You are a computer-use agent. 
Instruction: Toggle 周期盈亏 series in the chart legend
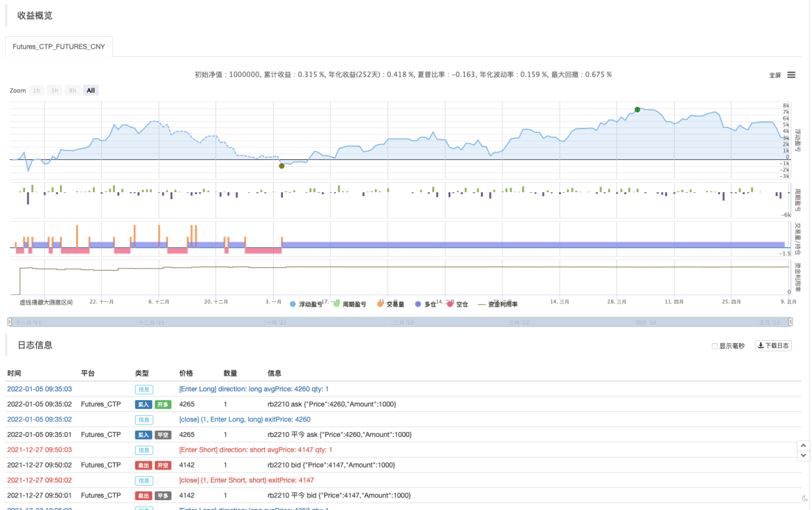tap(350, 304)
